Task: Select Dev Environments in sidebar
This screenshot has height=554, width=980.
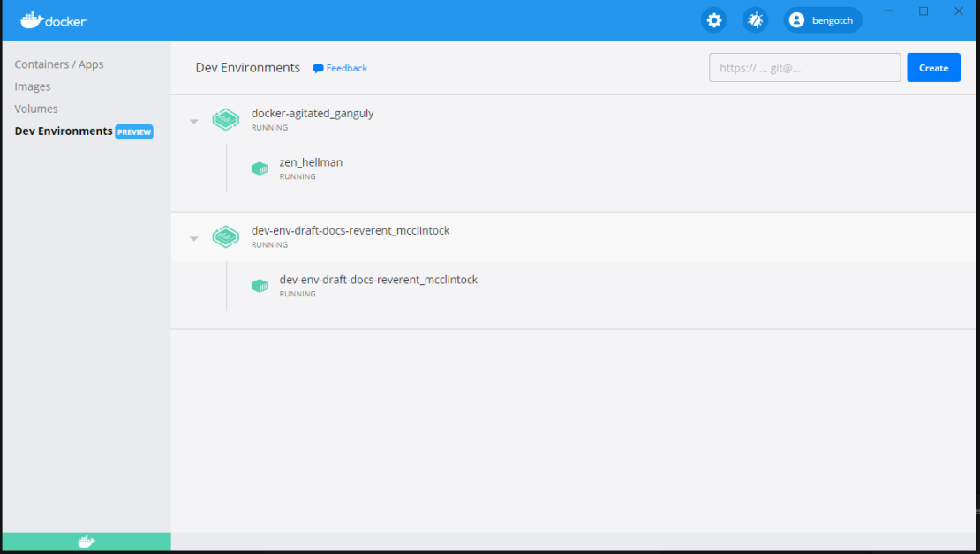Action: pyautogui.click(x=64, y=131)
